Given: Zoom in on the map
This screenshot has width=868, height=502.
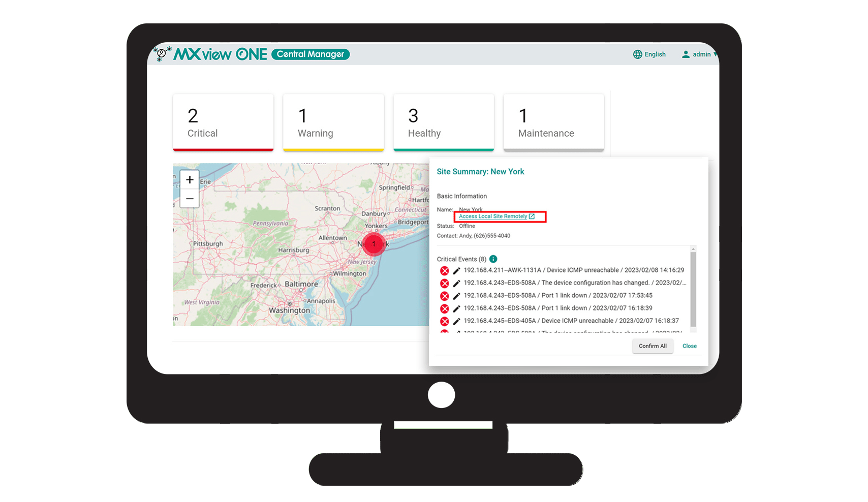Looking at the screenshot, I should tap(190, 180).
